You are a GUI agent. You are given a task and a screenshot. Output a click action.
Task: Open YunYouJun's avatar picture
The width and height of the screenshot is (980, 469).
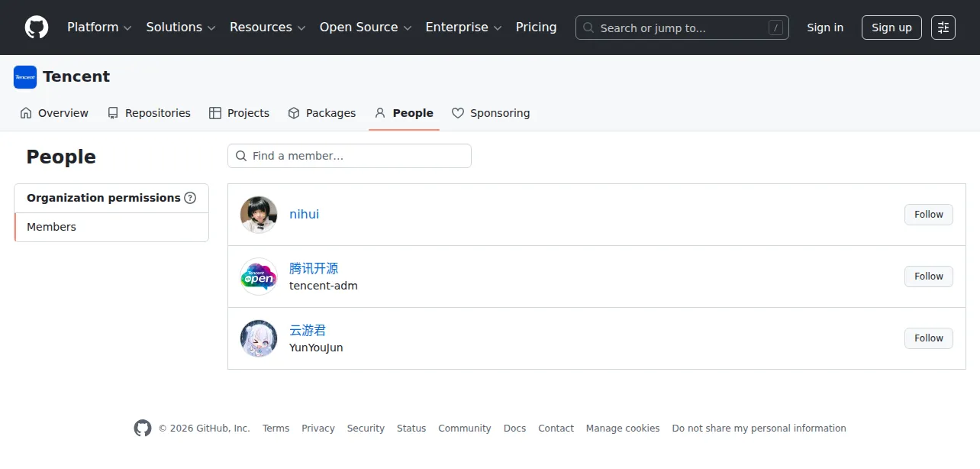pos(259,338)
